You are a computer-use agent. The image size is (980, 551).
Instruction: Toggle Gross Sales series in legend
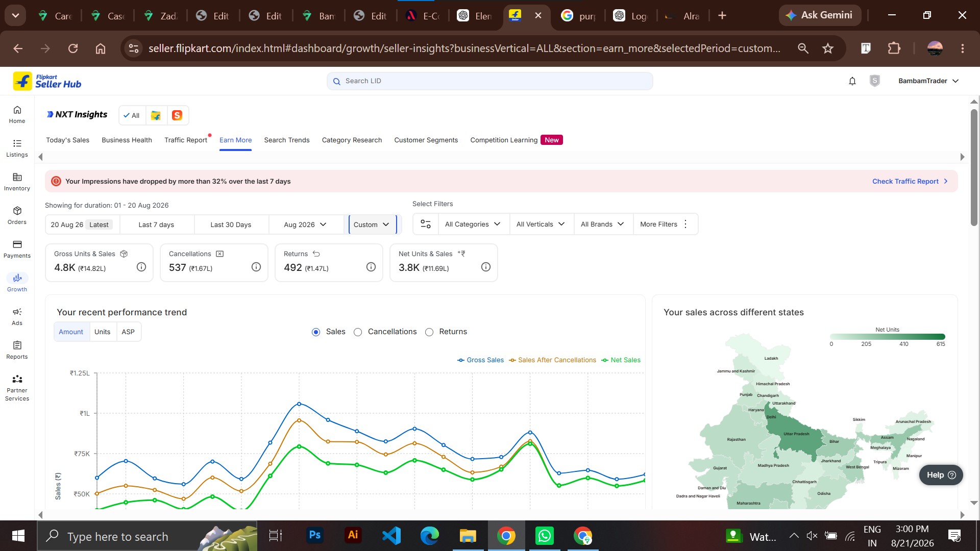tap(480, 360)
